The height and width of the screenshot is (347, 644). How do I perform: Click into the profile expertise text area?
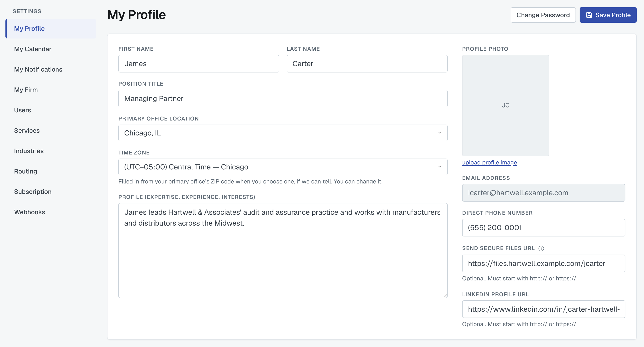[x=283, y=250]
